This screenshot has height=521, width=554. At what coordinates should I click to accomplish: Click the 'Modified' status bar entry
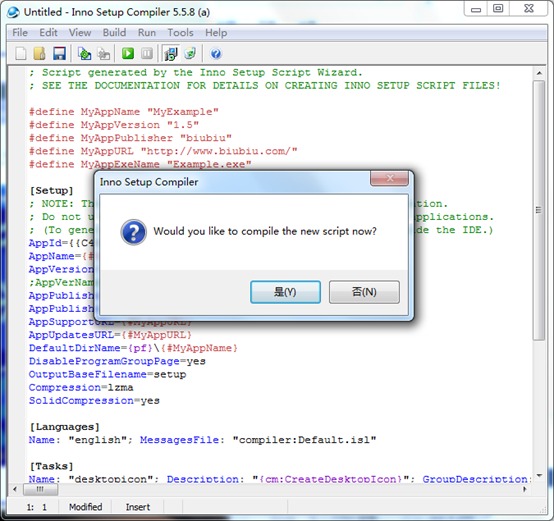pos(86,507)
